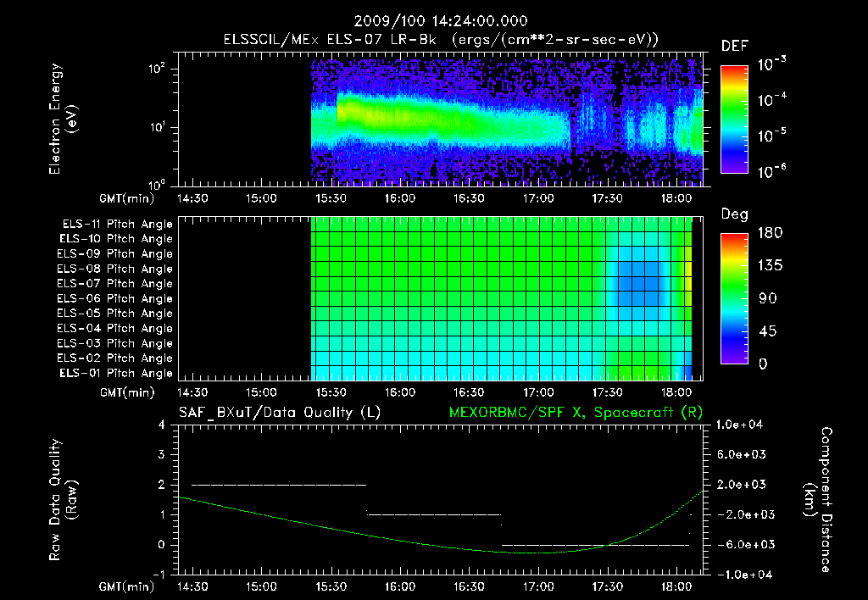This screenshot has width=868, height=600.
Task: Select the SAF_BXuT/Data Quality (L) title
Action: [x=280, y=413]
